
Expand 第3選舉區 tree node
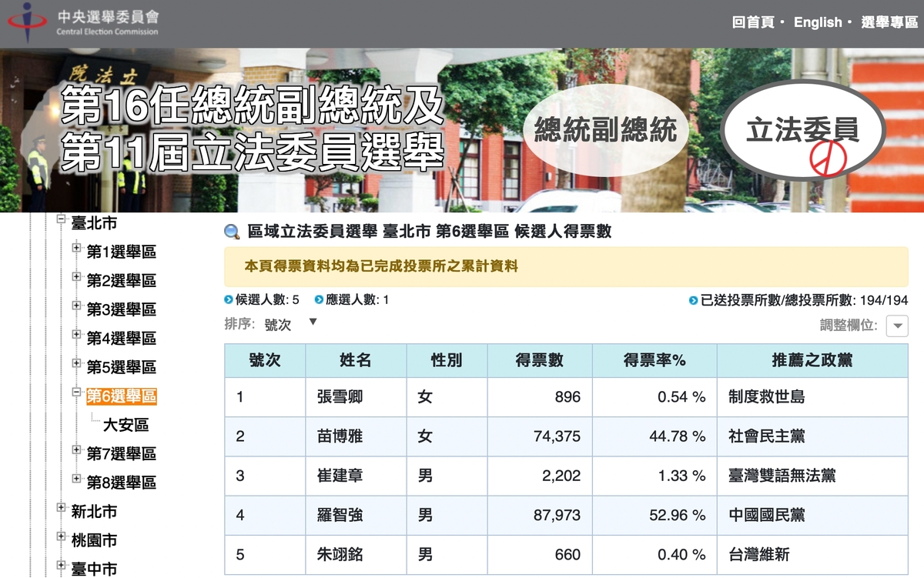coord(77,306)
